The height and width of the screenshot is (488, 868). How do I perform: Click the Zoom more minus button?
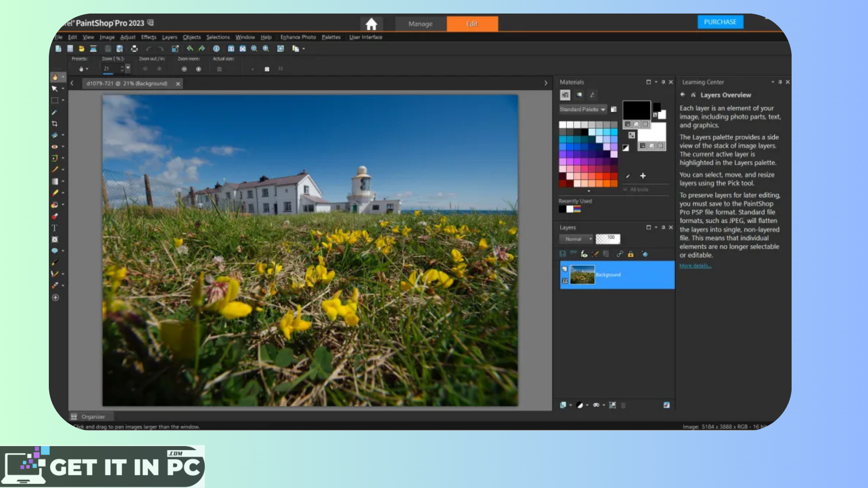[184, 69]
